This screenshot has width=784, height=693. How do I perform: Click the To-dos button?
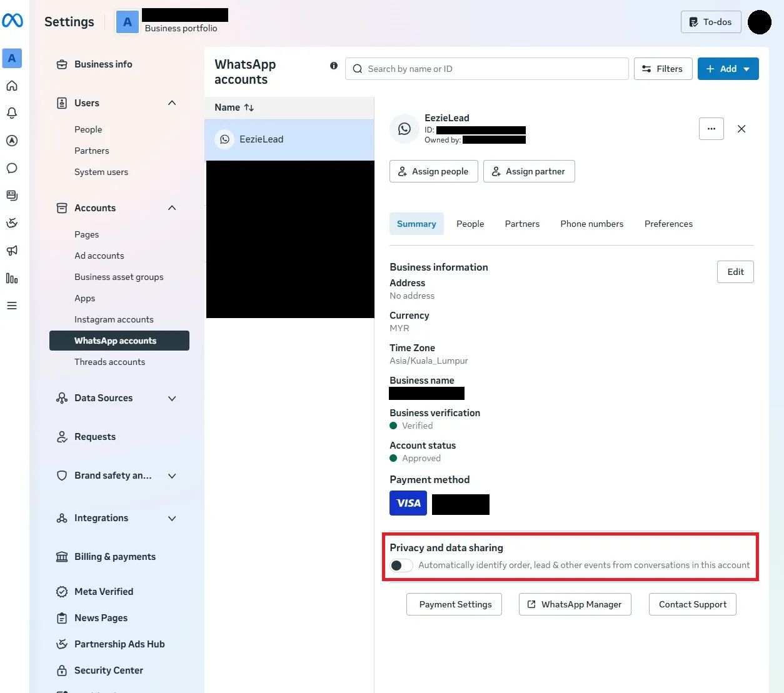point(711,22)
